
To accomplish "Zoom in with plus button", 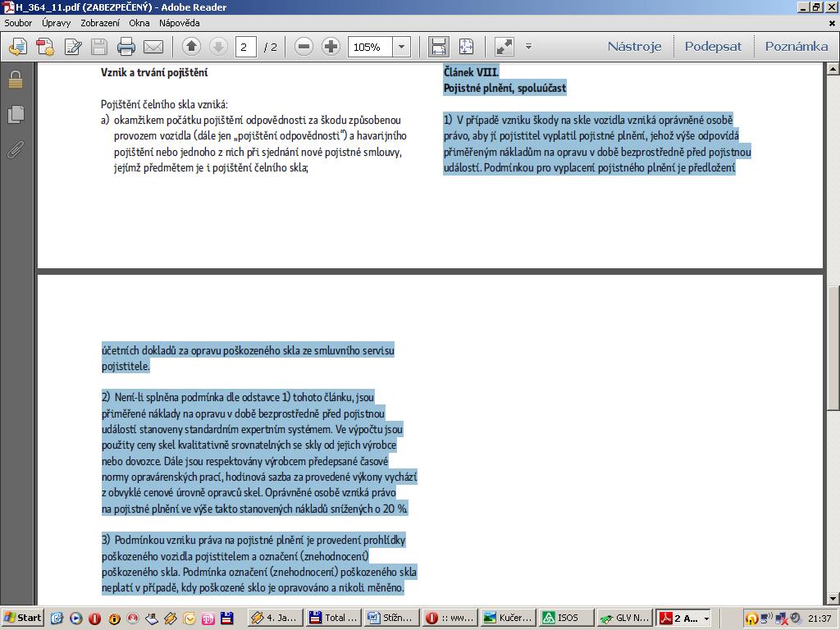I will point(331,47).
